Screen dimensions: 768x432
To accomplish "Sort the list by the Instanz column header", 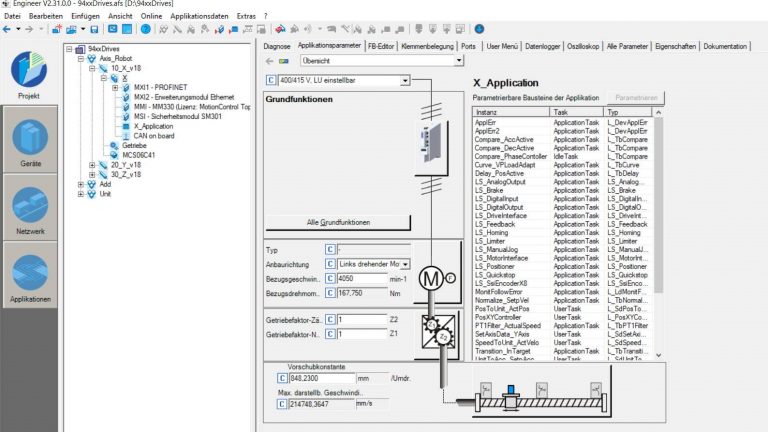I will coord(511,112).
